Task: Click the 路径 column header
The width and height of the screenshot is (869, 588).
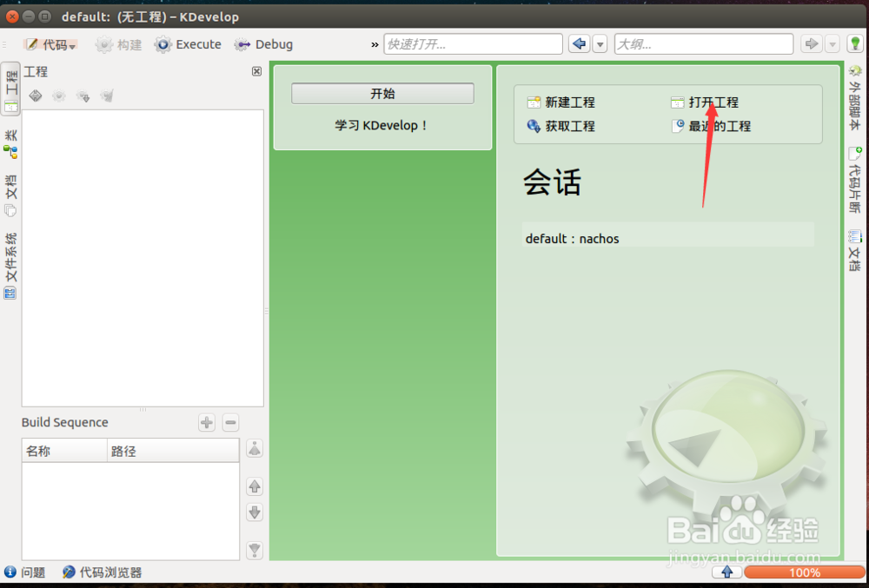Action: click(173, 452)
